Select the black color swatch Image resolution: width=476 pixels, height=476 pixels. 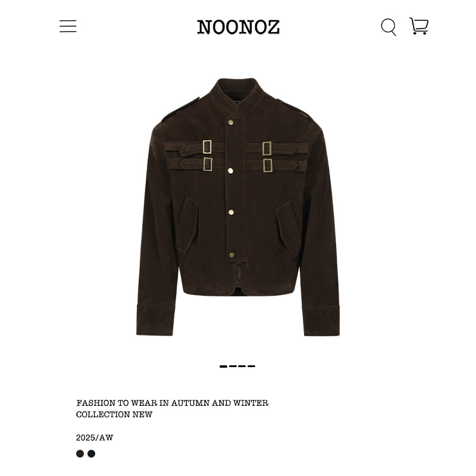[x=92, y=453]
